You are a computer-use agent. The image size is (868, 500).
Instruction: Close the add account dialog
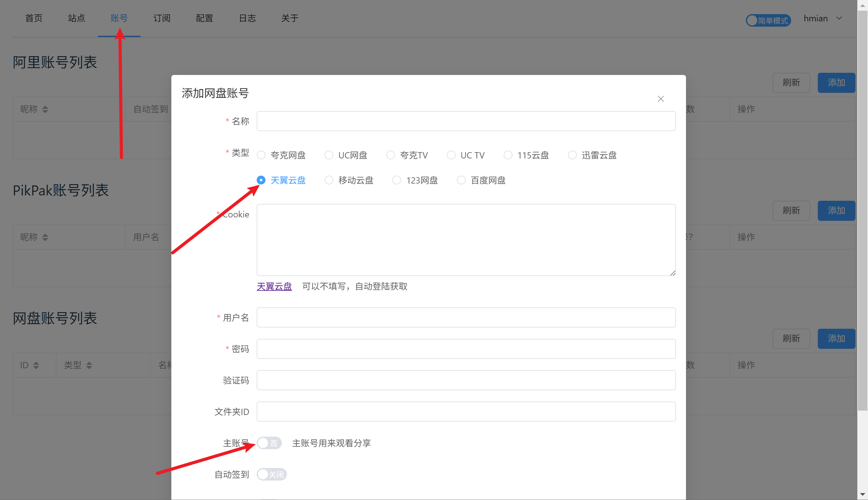[x=661, y=99]
